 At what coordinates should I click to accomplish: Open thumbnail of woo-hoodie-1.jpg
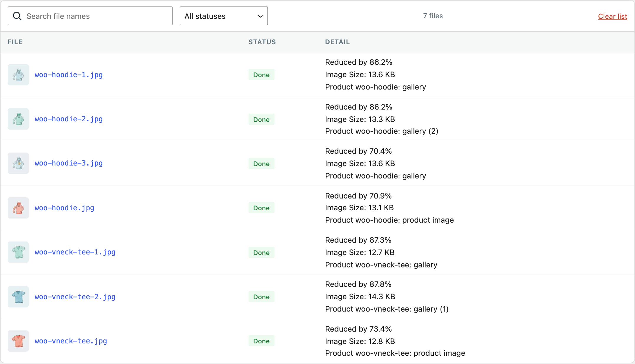18,75
